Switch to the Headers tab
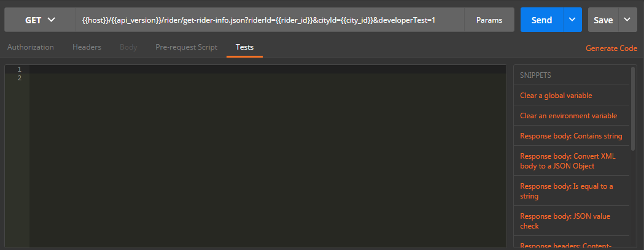Image resolution: width=644 pixels, height=250 pixels. pos(87,47)
